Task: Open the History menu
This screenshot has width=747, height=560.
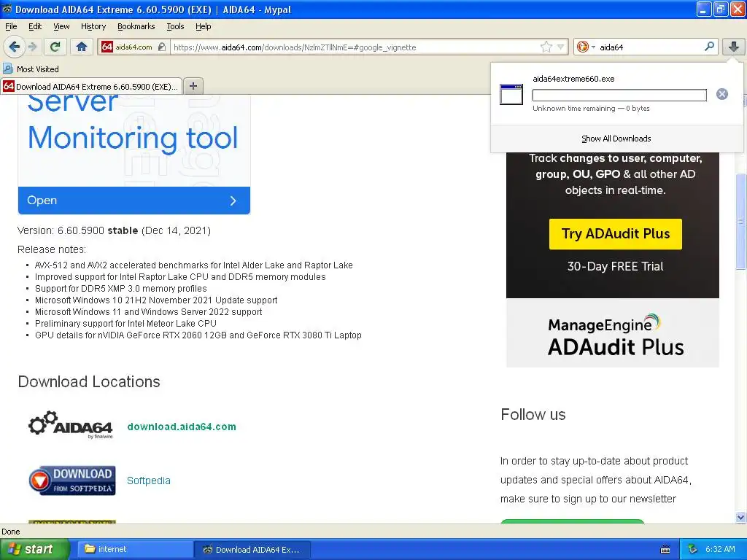Action: click(93, 27)
